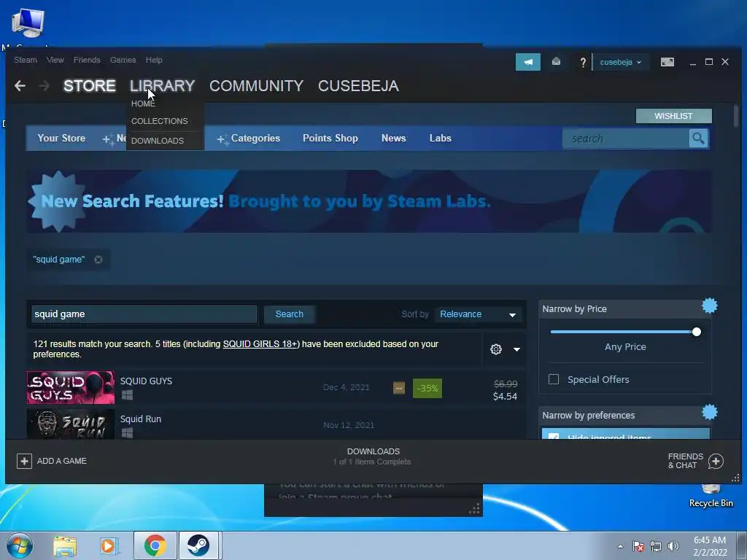
Task: Go to the STORE tab
Action: pyautogui.click(x=90, y=86)
